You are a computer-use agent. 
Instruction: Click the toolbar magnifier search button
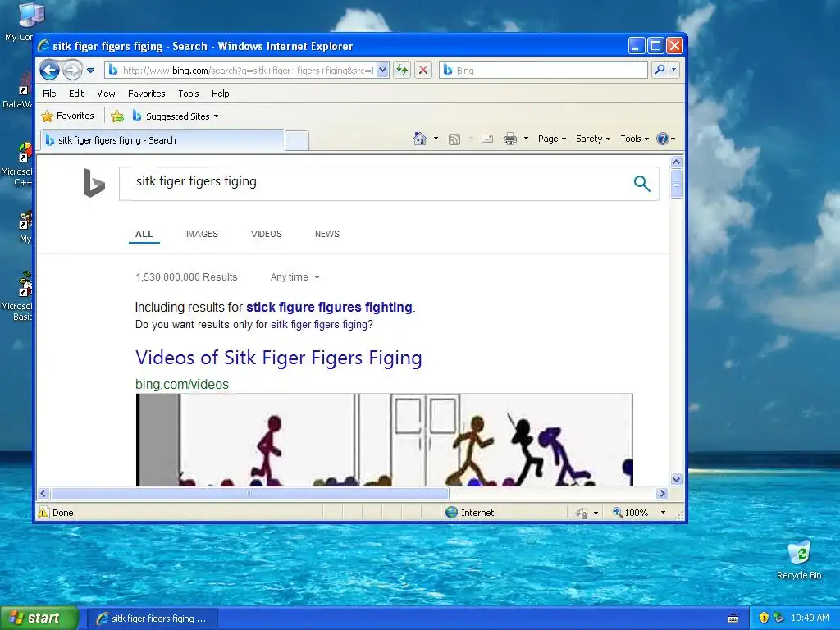[660, 71]
